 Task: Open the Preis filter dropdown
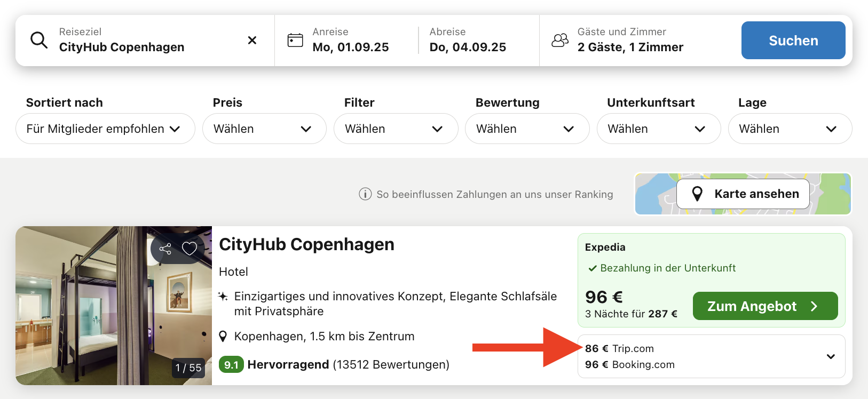click(x=264, y=129)
